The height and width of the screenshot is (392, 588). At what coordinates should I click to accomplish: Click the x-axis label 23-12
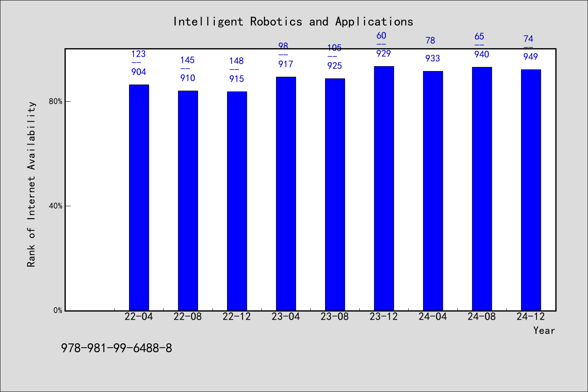[384, 317]
